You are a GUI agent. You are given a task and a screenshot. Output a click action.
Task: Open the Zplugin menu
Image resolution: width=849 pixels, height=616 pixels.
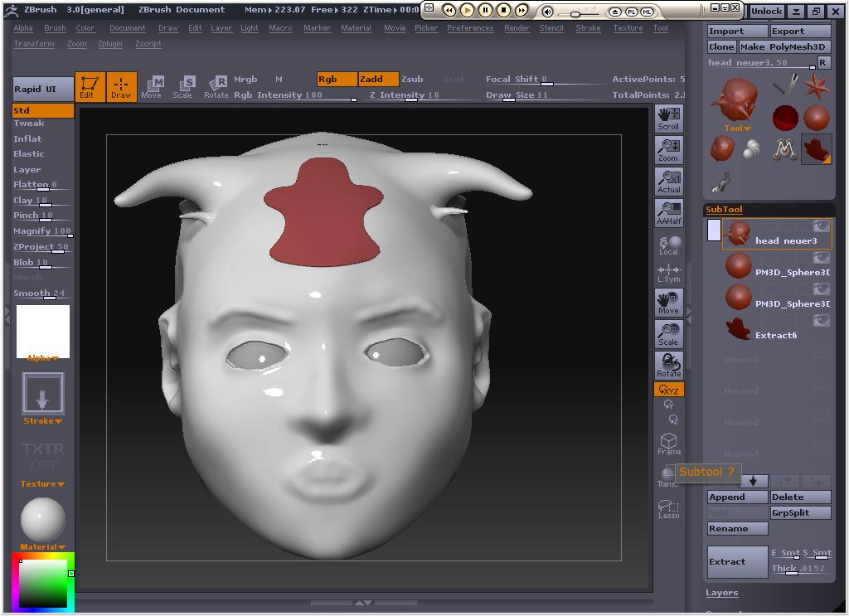point(109,44)
